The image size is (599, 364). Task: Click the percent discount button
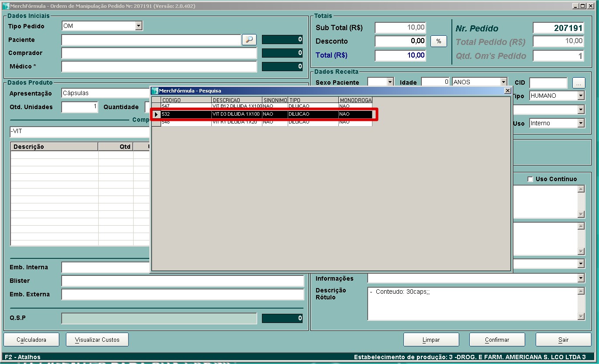click(439, 41)
